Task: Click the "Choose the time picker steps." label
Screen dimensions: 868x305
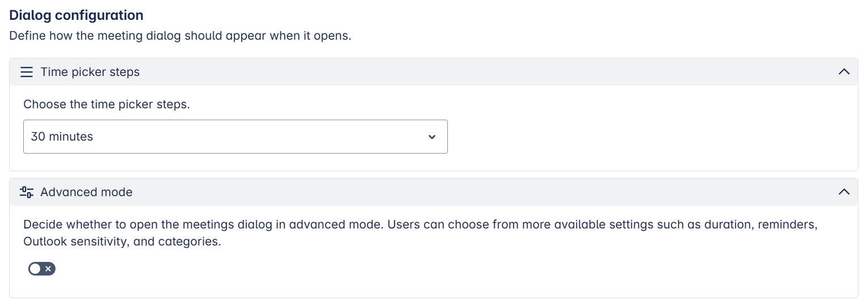Action: point(106,105)
